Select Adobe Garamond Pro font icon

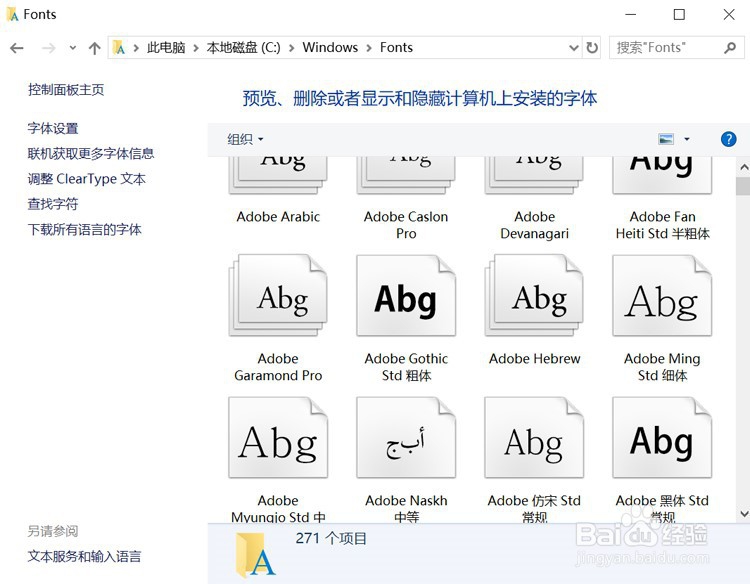coord(278,295)
